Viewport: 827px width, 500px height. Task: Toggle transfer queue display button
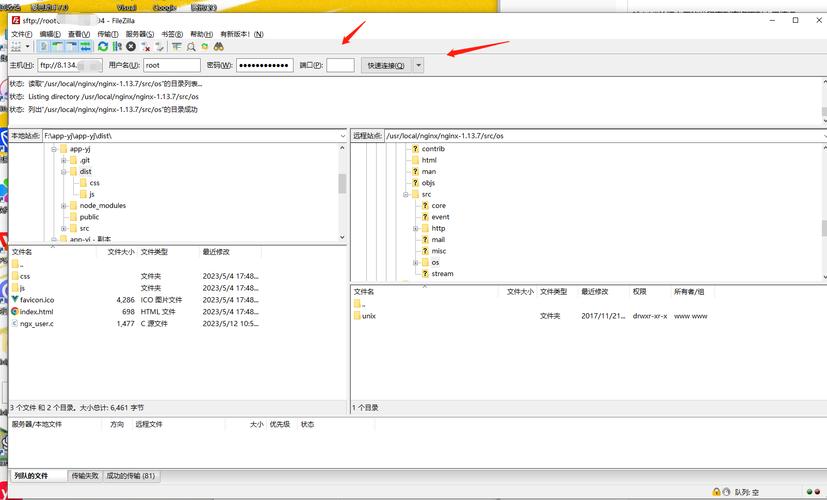[85, 46]
